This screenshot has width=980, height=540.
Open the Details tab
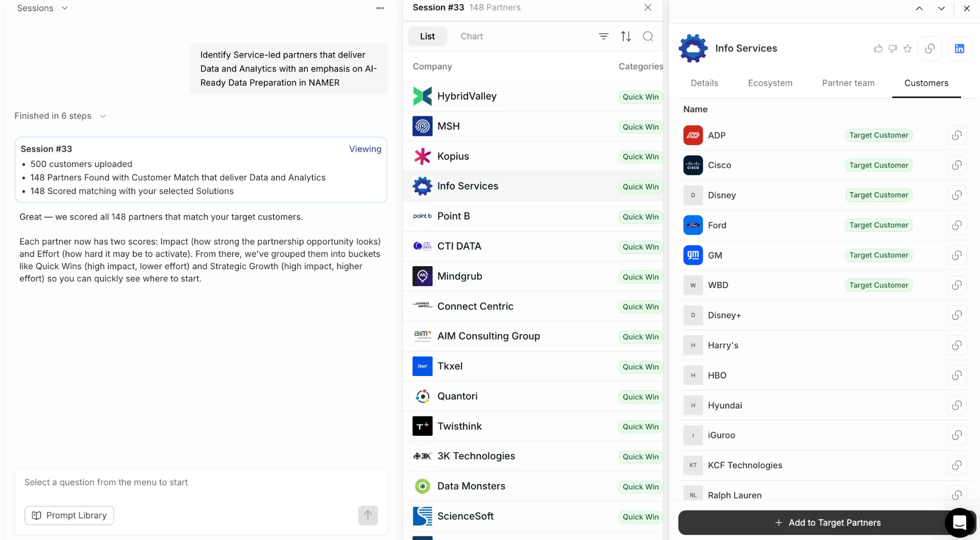(x=704, y=83)
